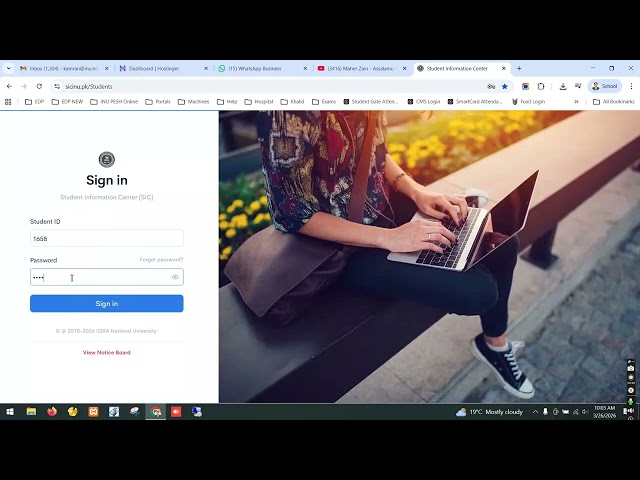Open the apps grid icon in bookmarks bar
Viewport: 640px width, 480px height.
pyautogui.click(x=8, y=102)
